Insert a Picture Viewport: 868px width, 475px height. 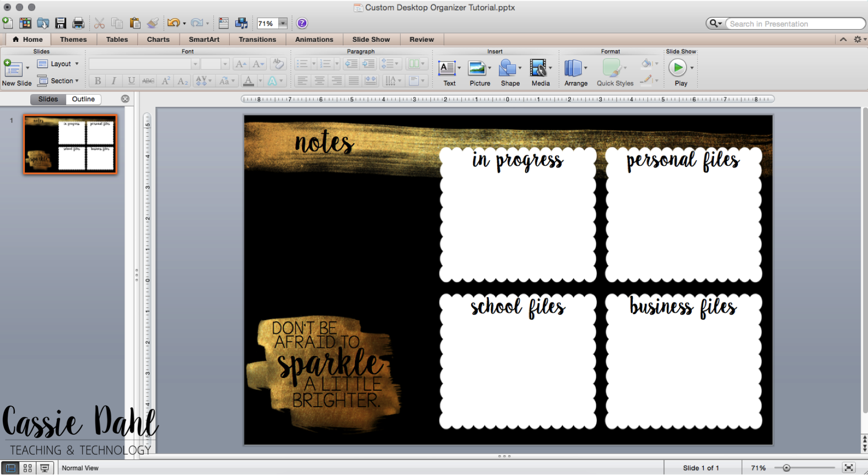pos(479,73)
